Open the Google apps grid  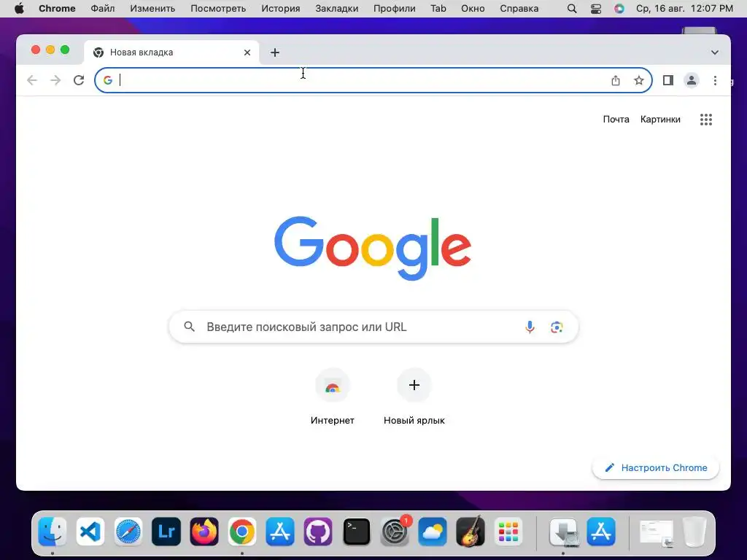click(x=705, y=120)
